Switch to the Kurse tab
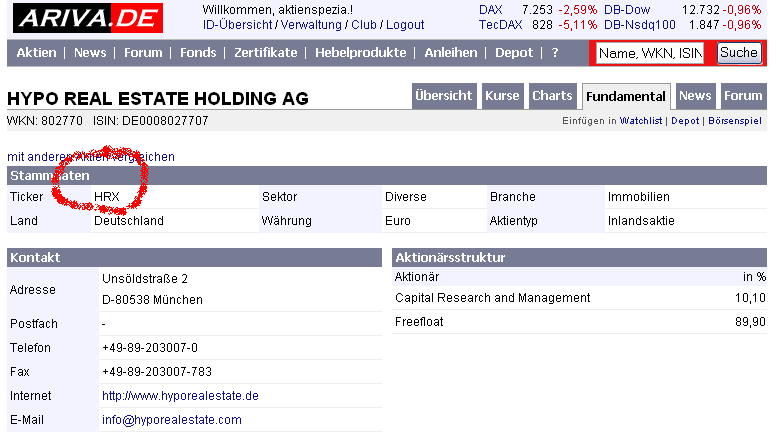This screenshot has width=776, height=436. pyautogui.click(x=502, y=96)
